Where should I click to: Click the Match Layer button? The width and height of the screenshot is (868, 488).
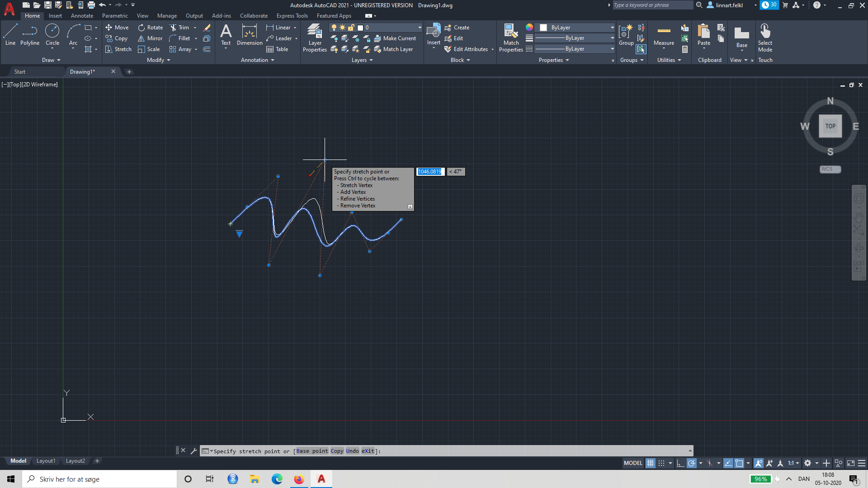tap(393, 49)
